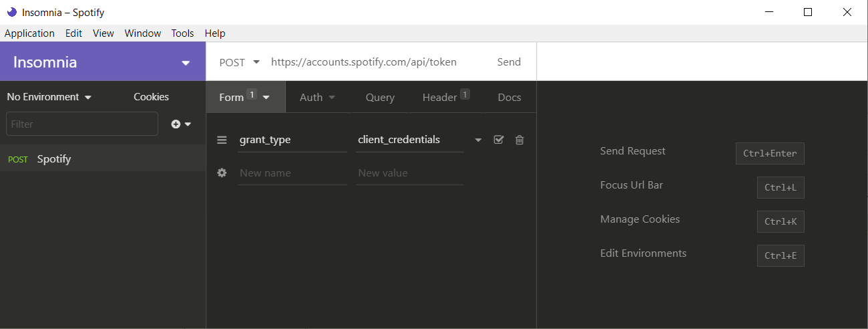Disable the grant_type parameter checkbox
Image resolution: width=868 pixels, height=329 pixels.
coord(499,140)
